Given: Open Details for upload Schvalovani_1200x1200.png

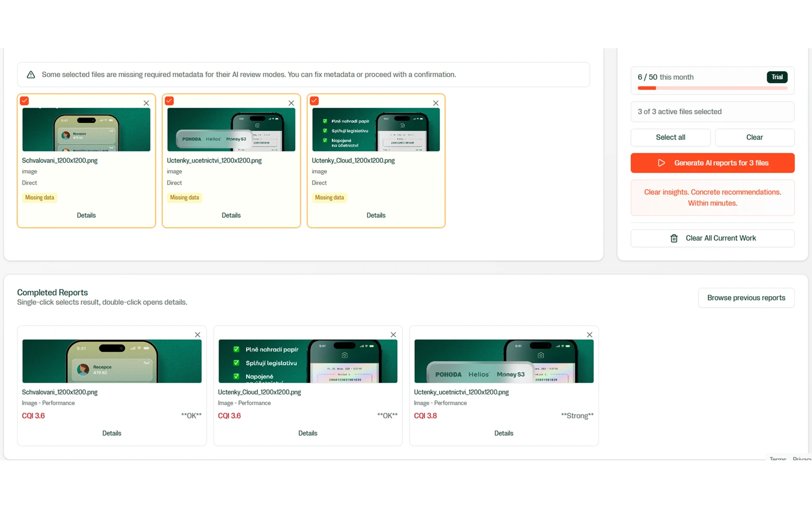Looking at the screenshot, I should point(86,215).
